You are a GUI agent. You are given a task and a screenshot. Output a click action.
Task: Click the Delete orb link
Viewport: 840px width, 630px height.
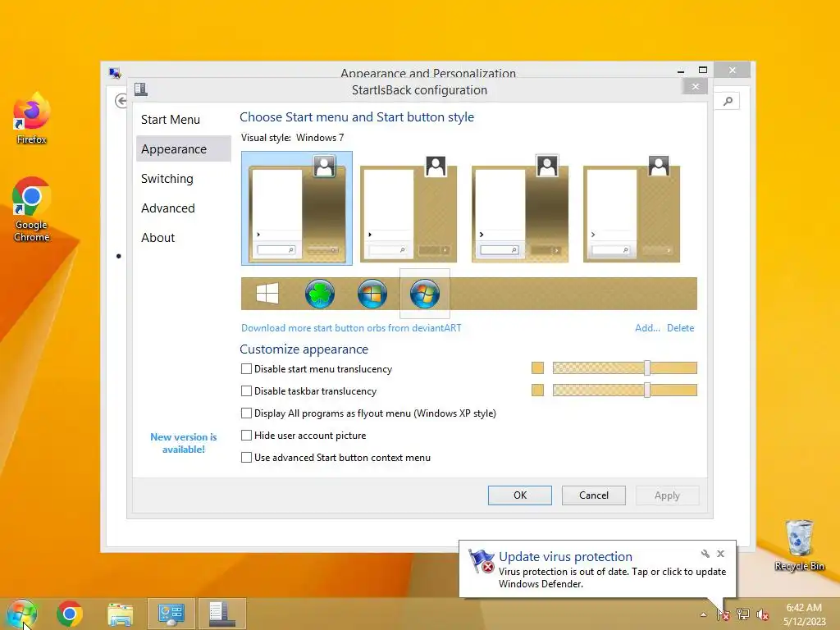pos(680,328)
